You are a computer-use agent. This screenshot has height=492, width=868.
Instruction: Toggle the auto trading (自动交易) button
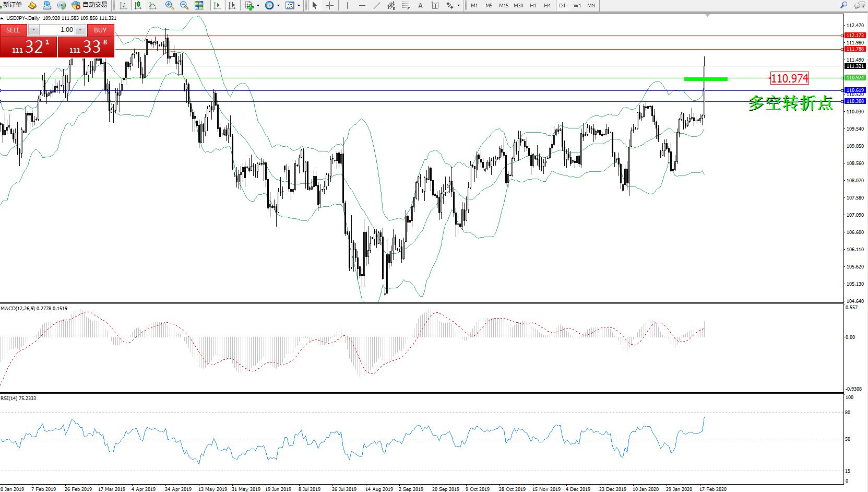pyautogui.click(x=89, y=5)
